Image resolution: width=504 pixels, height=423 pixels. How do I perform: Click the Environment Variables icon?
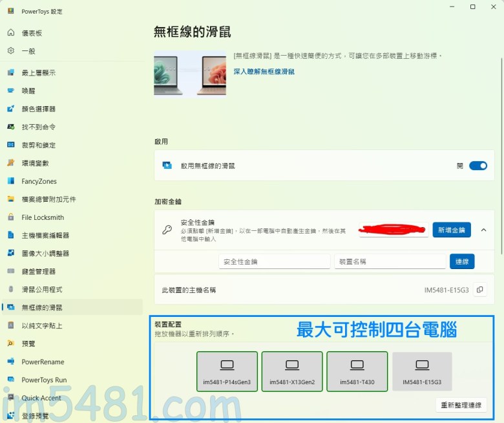11,162
